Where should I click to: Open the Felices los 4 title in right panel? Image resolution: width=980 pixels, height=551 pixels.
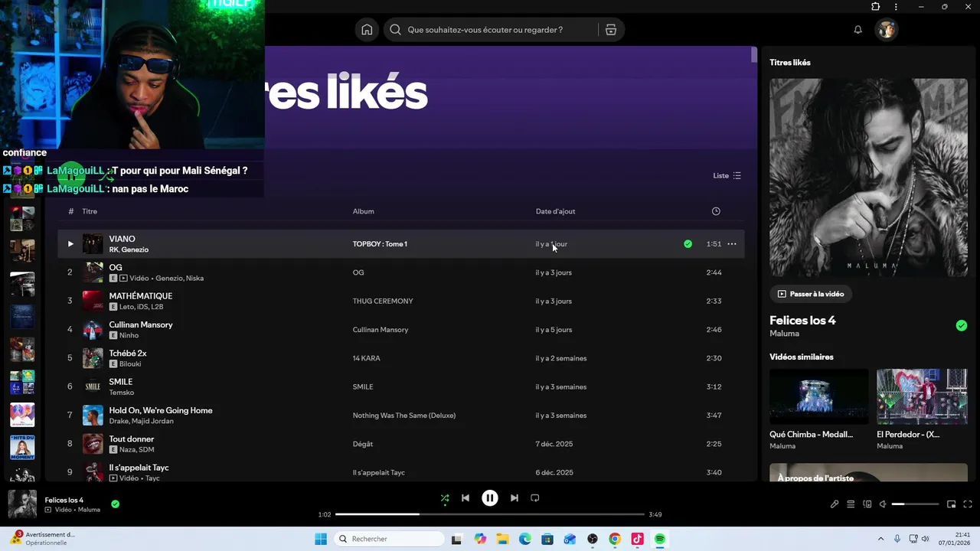point(802,321)
